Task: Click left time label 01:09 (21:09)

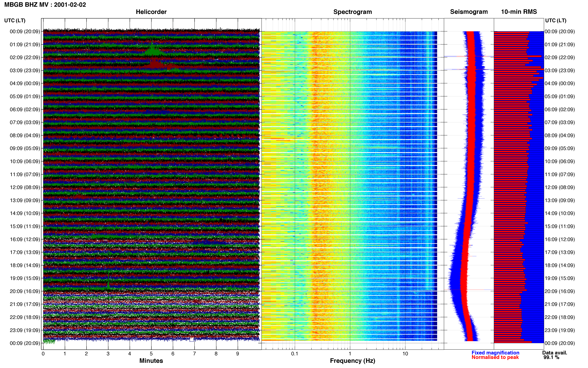Action: [x=25, y=45]
